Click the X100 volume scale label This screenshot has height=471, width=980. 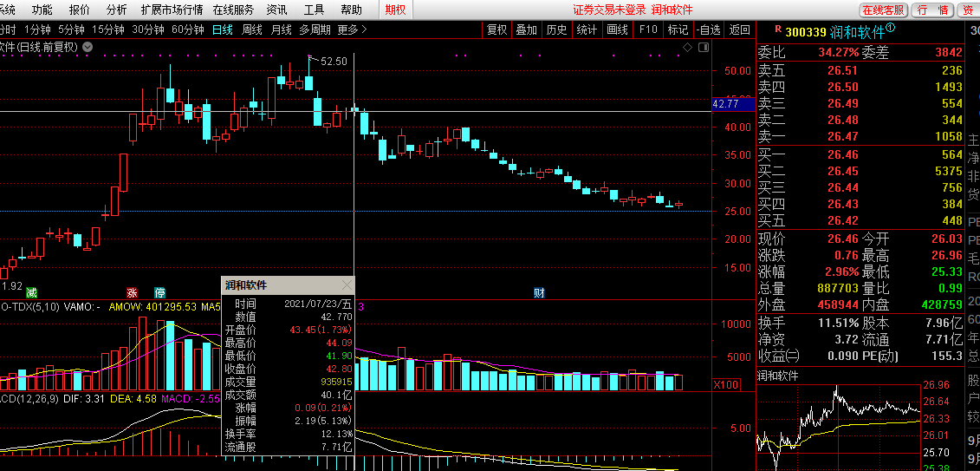click(725, 384)
